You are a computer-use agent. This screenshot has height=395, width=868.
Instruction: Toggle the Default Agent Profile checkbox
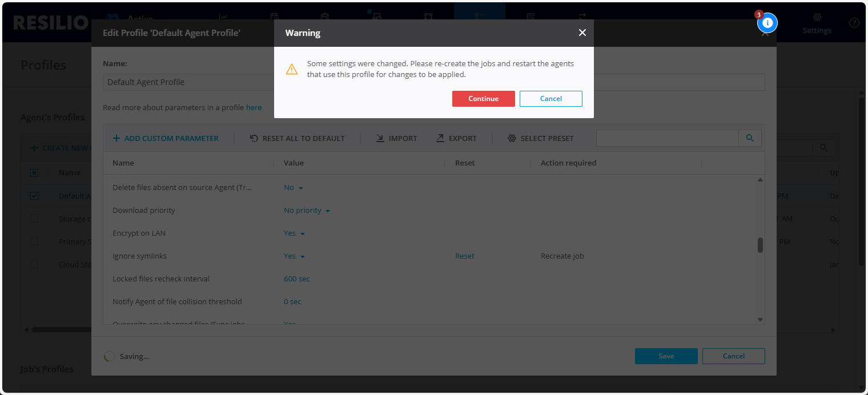(34, 196)
